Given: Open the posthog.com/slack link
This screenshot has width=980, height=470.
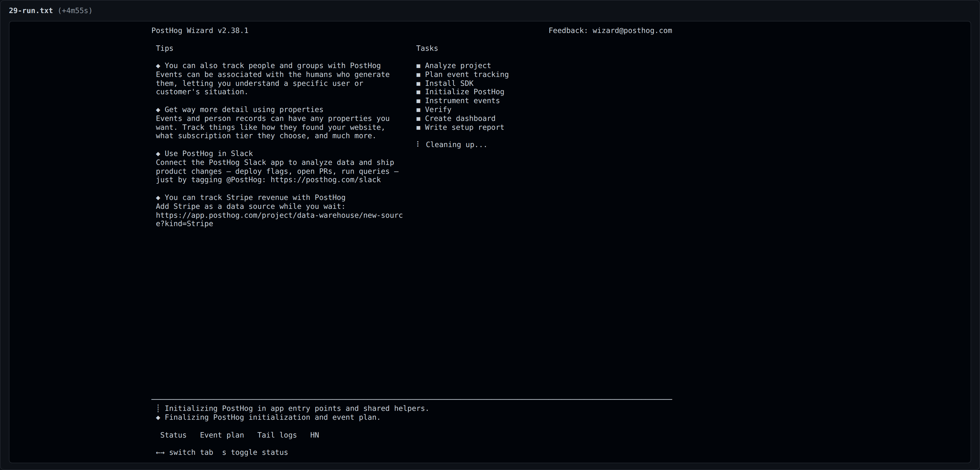Looking at the screenshot, I should [326, 180].
